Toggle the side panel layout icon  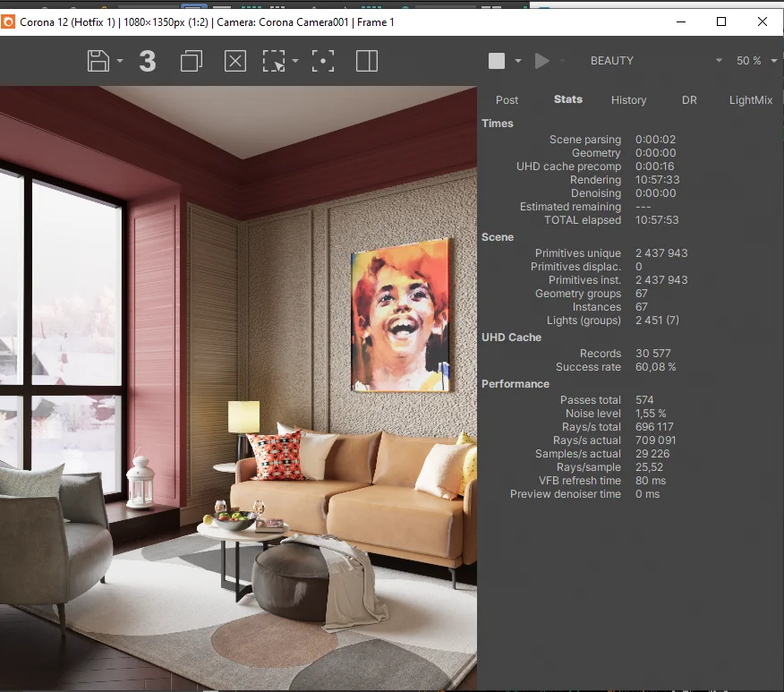(367, 61)
